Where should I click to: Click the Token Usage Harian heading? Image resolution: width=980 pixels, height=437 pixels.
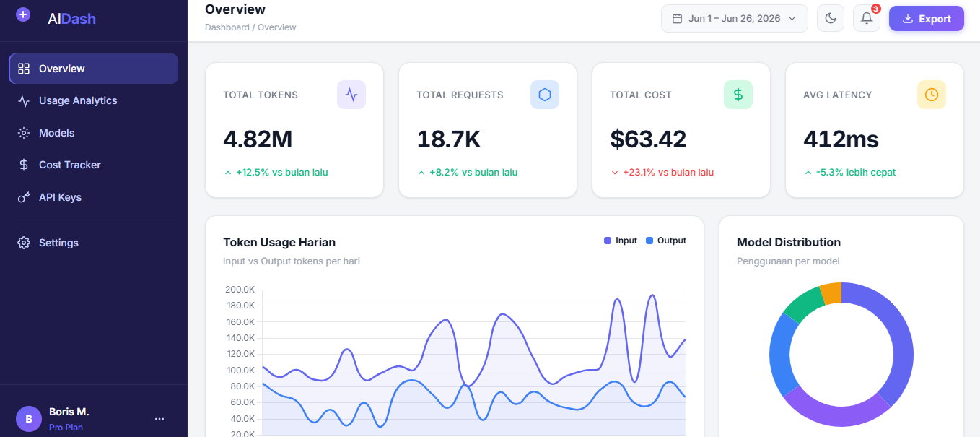point(279,242)
